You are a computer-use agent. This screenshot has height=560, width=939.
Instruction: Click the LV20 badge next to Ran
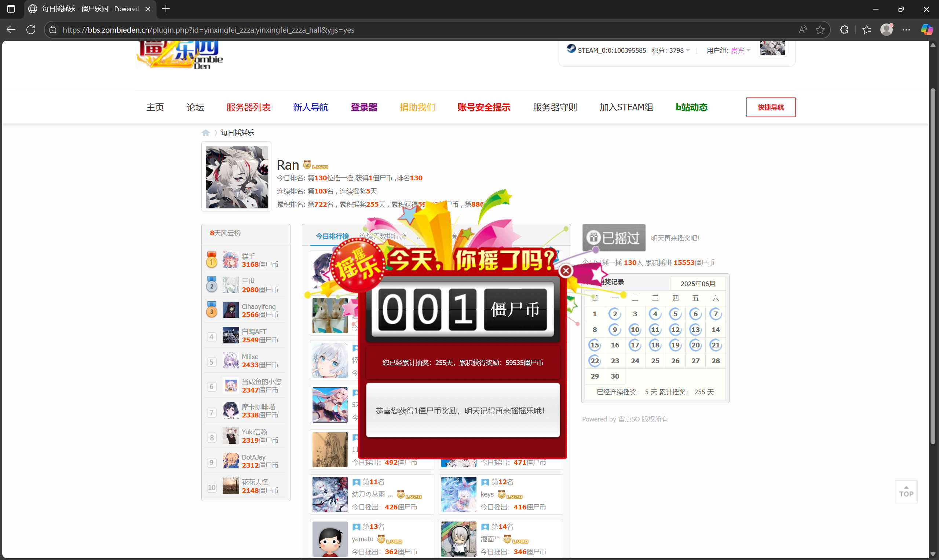[x=316, y=165]
